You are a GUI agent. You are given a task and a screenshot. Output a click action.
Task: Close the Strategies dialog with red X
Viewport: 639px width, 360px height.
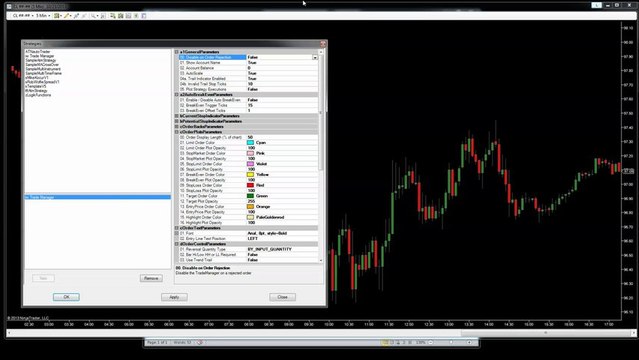click(323, 44)
